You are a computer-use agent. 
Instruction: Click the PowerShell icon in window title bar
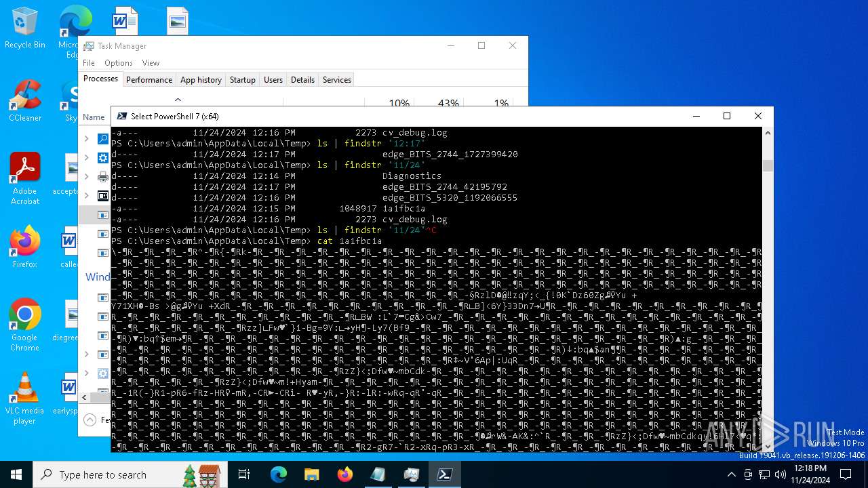pos(122,116)
